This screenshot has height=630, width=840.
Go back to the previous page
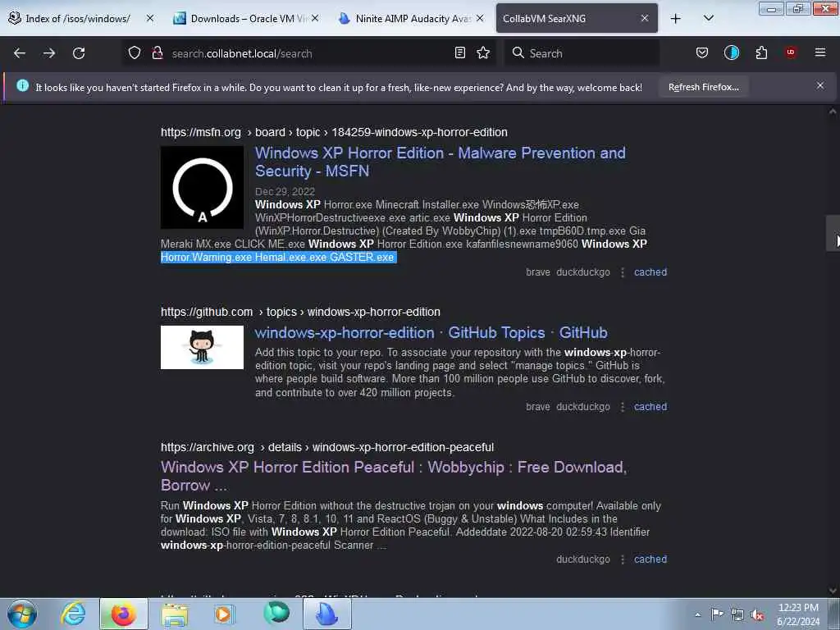[x=20, y=53]
